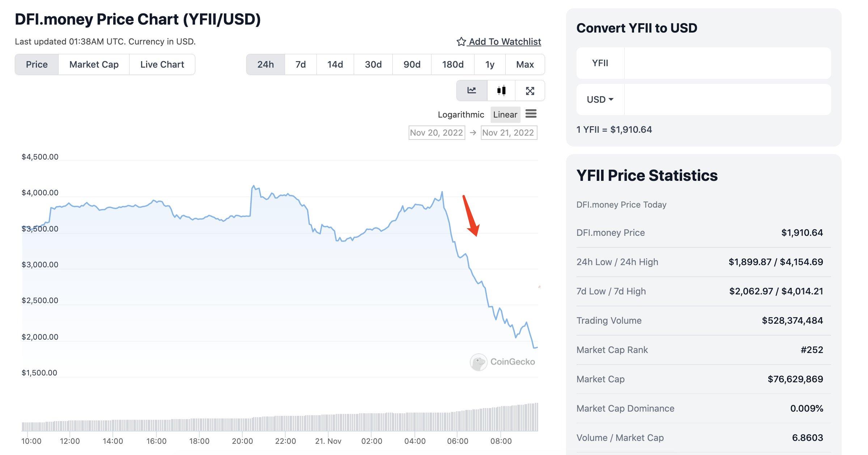The height and width of the screenshot is (455, 868).
Task: Toggle to Market Cap view
Action: [x=93, y=64]
